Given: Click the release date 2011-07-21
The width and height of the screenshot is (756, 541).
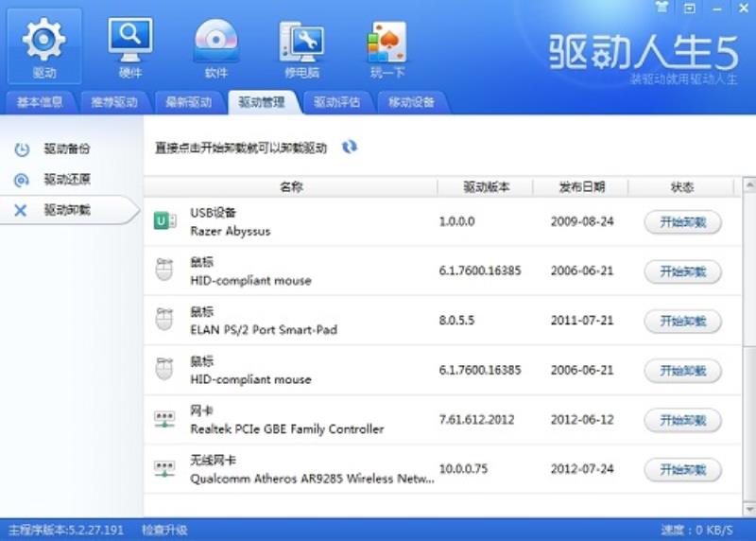Looking at the screenshot, I should coord(582,321).
